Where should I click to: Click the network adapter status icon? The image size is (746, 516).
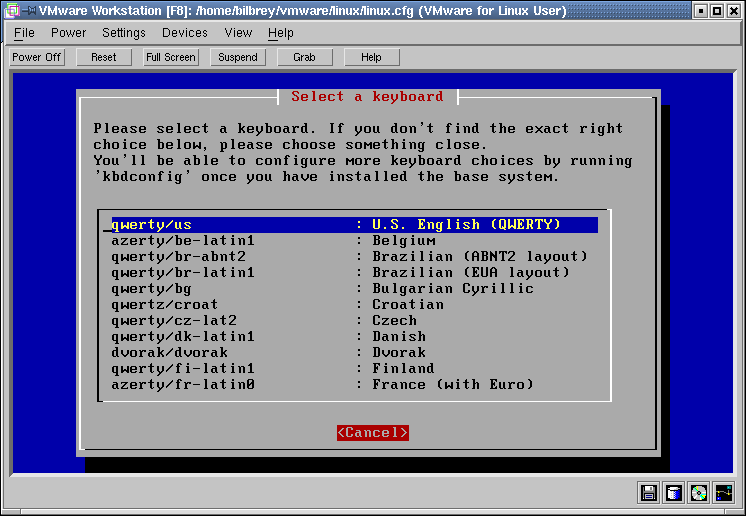pos(724,492)
